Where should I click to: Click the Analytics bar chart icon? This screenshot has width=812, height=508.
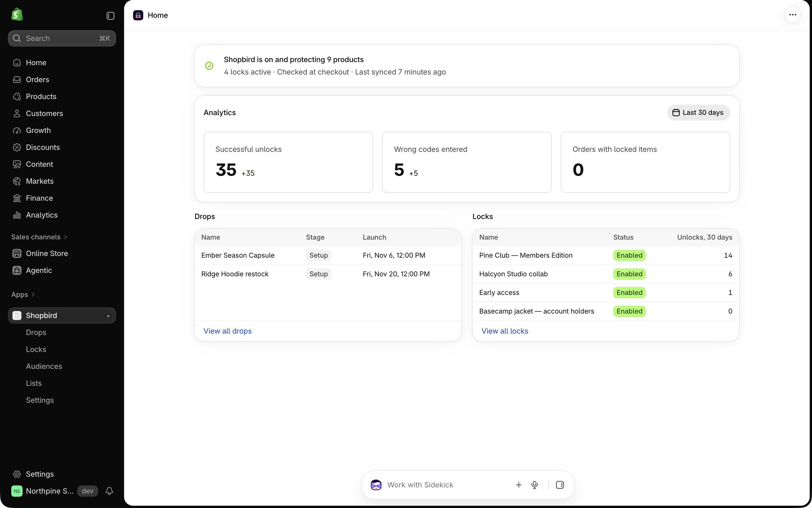click(17, 215)
